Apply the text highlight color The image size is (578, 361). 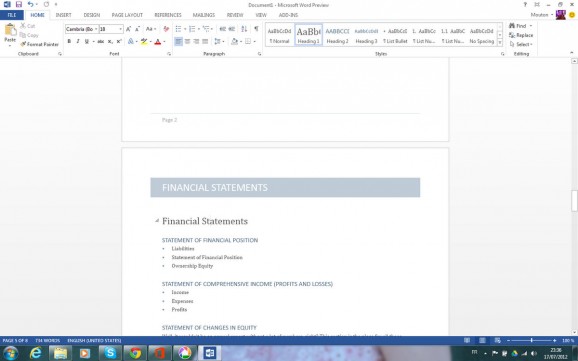coord(144,41)
